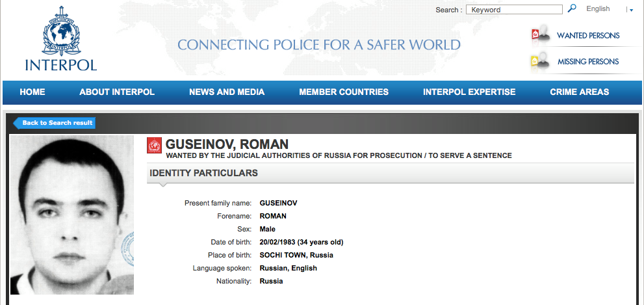Click the wanted person photo thumbnail
644x305 pixels.
pyautogui.click(x=72, y=215)
